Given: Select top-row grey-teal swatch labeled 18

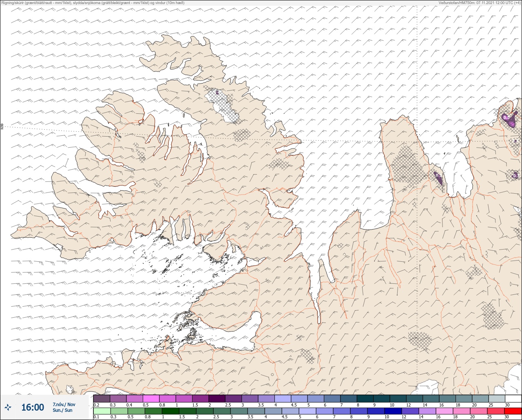Looking at the screenshot, I should (464, 398).
